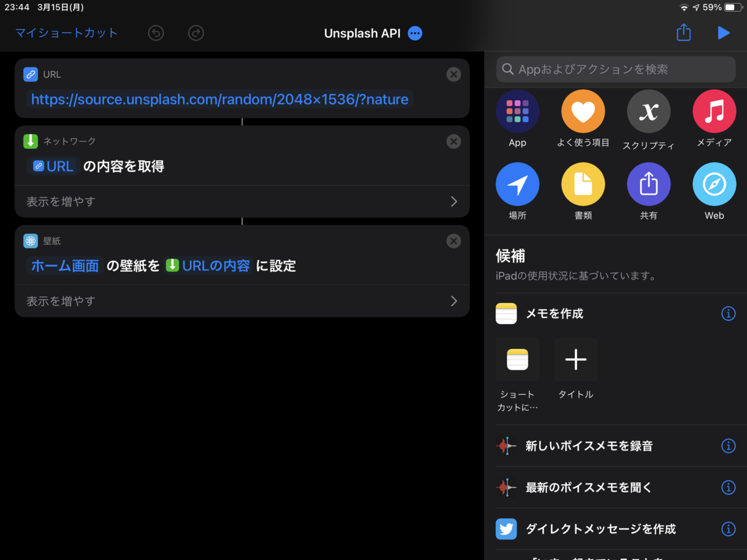Open the よく使う項目 category

pos(583,119)
